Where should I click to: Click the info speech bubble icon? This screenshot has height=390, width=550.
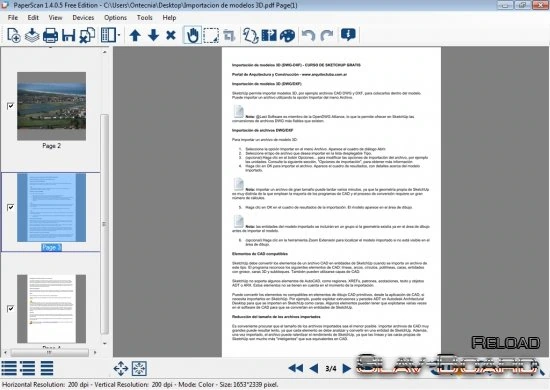(x=348, y=35)
